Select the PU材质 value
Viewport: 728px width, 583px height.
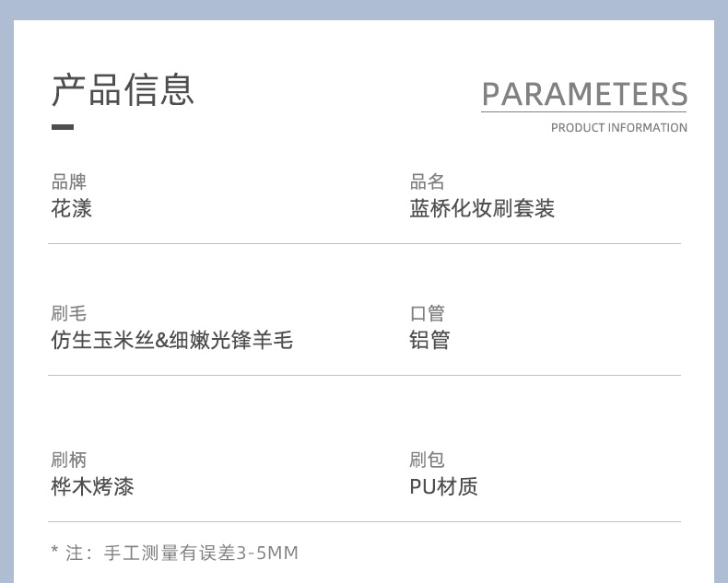tap(443, 486)
